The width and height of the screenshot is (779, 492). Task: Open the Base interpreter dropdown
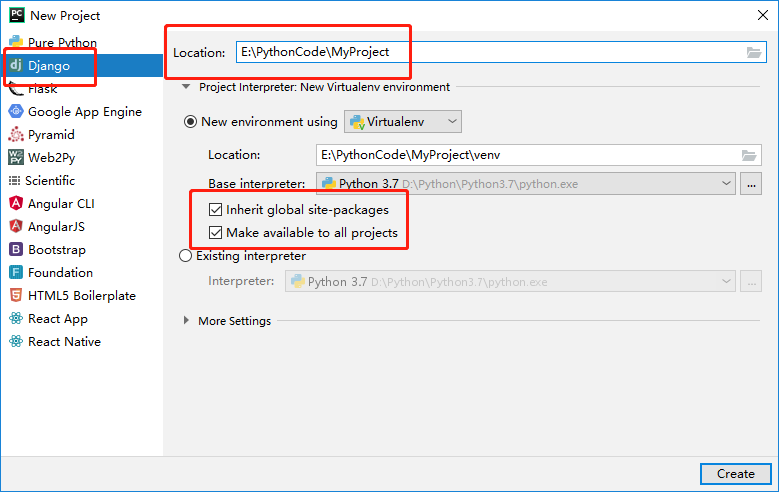(x=526, y=184)
